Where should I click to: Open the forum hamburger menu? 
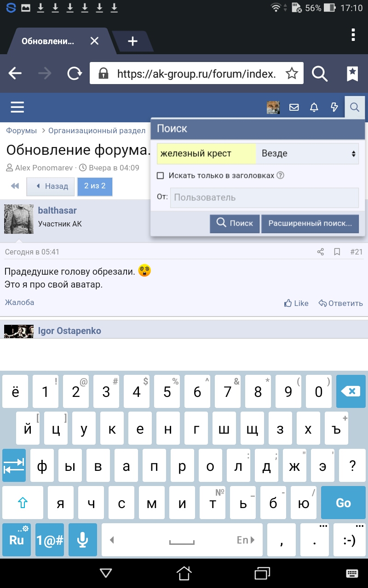17,107
